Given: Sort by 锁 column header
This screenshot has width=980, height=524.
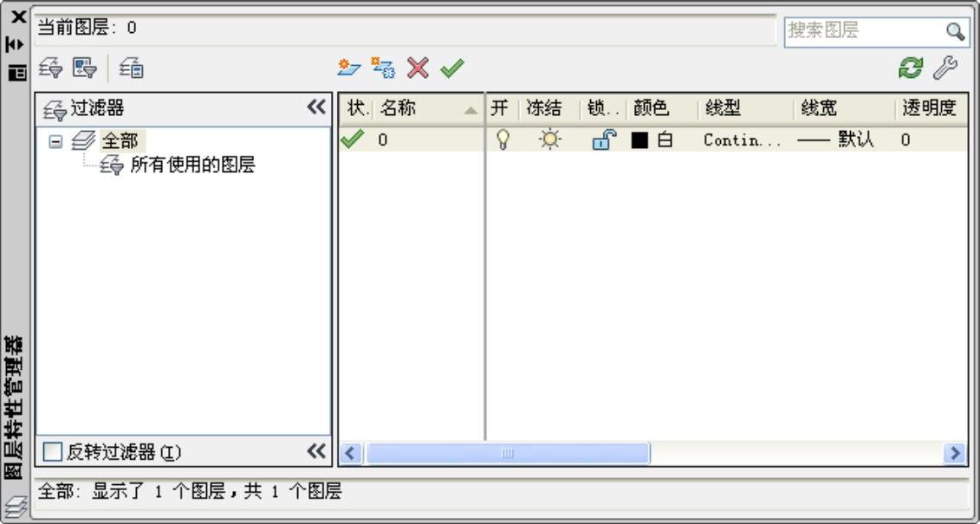Looking at the screenshot, I should pos(602,108).
